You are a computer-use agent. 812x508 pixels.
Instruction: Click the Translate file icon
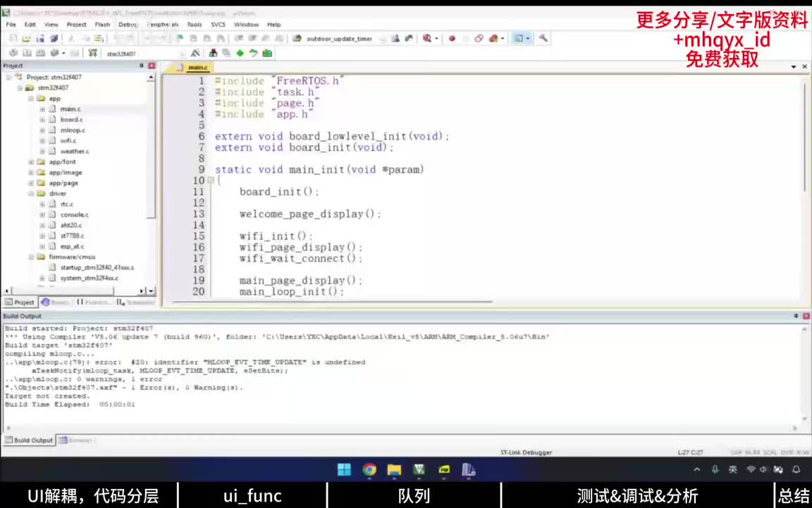coord(13,54)
